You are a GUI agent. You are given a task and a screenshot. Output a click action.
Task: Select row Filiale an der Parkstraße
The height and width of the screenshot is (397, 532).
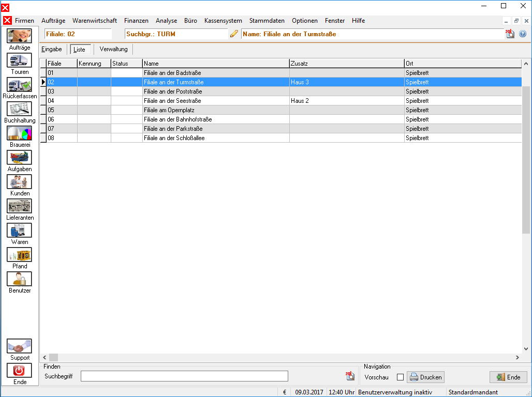point(281,129)
